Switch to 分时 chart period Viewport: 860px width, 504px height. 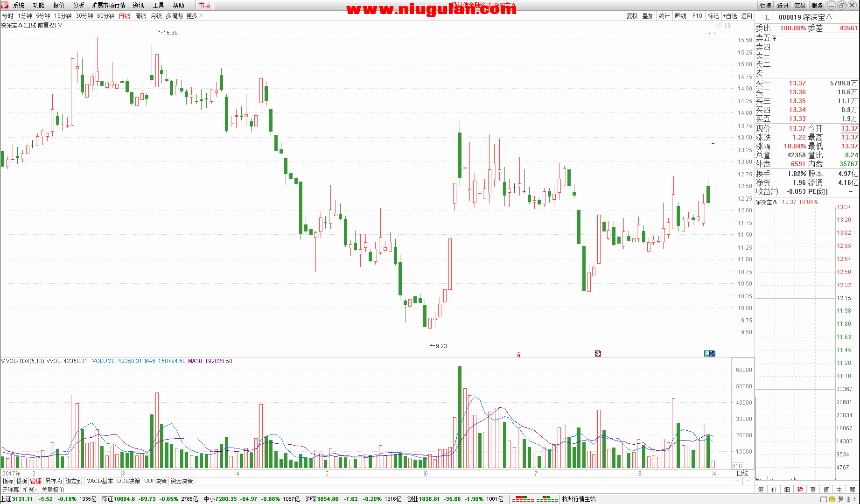[8, 16]
